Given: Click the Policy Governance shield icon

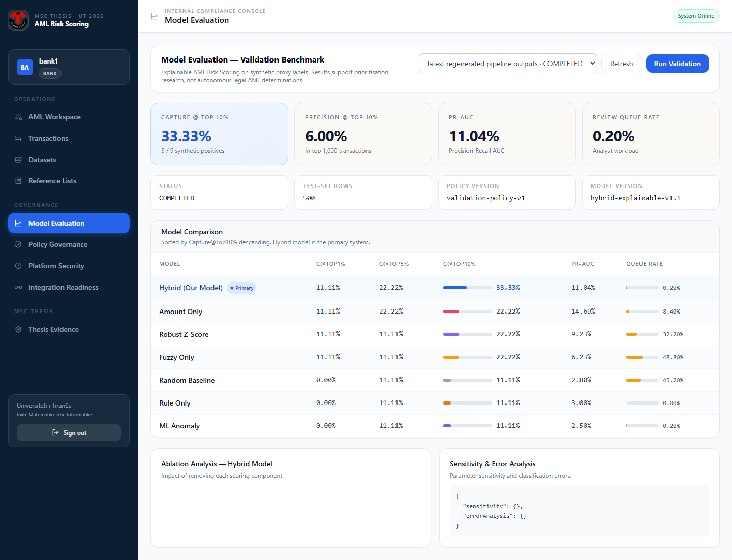Looking at the screenshot, I should pyautogui.click(x=18, y=244).
